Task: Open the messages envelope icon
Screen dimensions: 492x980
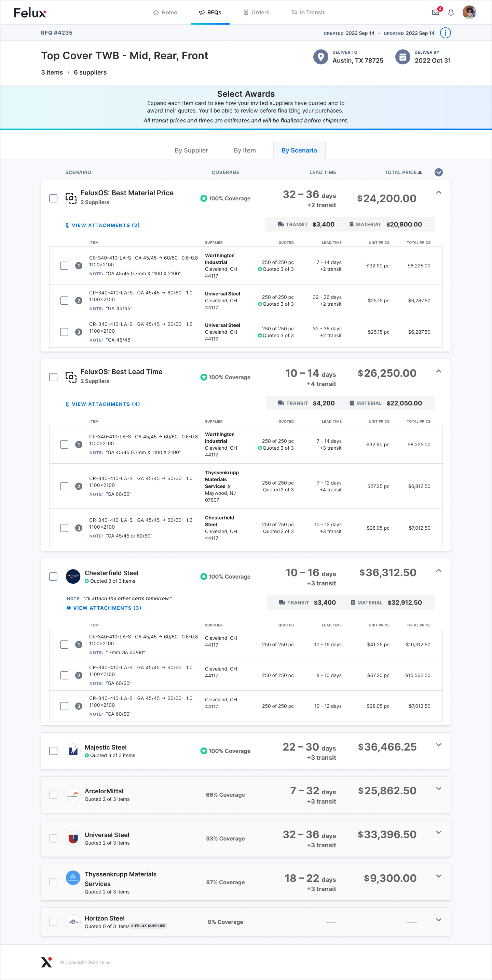Action: (x=436, y=13)
